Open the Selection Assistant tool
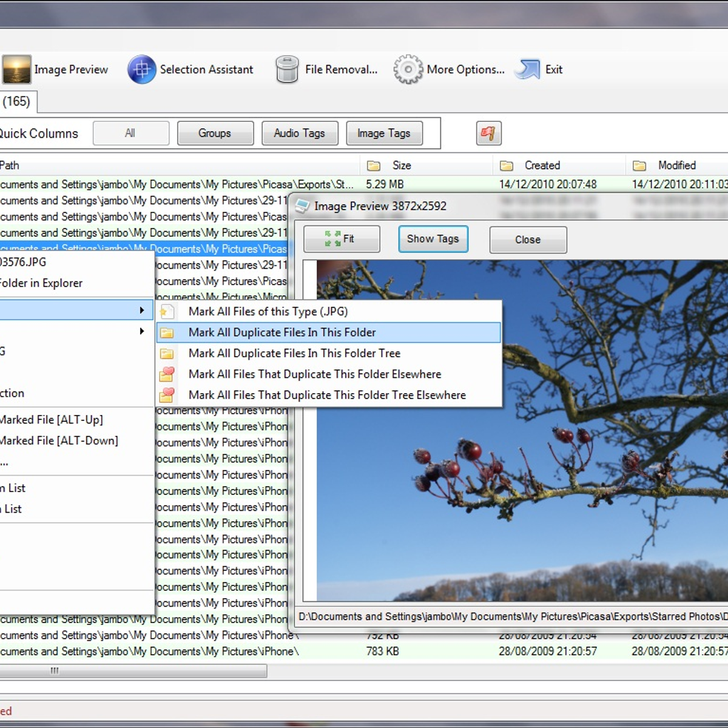The width and height of the screenshot is (728, 728). click(141, 70)
